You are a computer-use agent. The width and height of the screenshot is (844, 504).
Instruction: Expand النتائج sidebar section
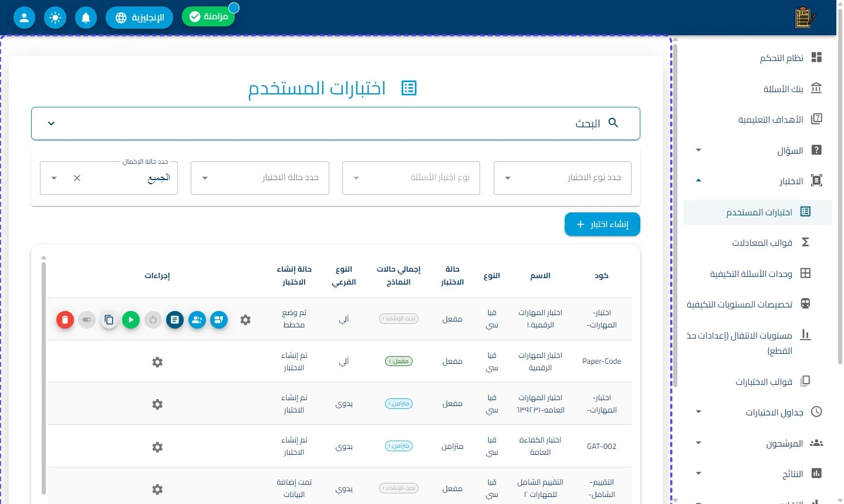(x=758, y=473)
